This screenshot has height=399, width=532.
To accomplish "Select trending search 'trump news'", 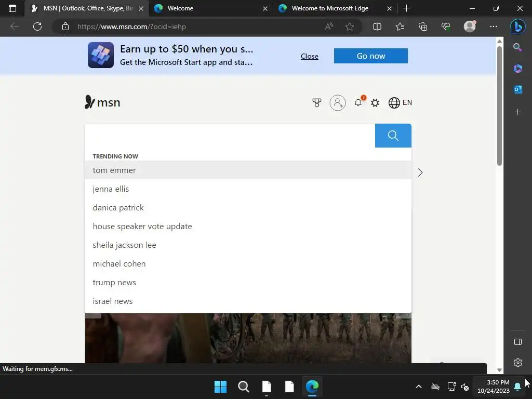I will tap(248, 282).
